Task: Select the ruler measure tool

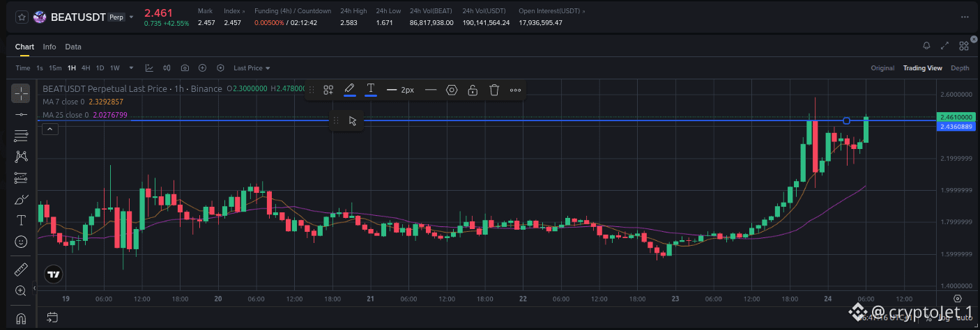Action: (x=21, y=269)
